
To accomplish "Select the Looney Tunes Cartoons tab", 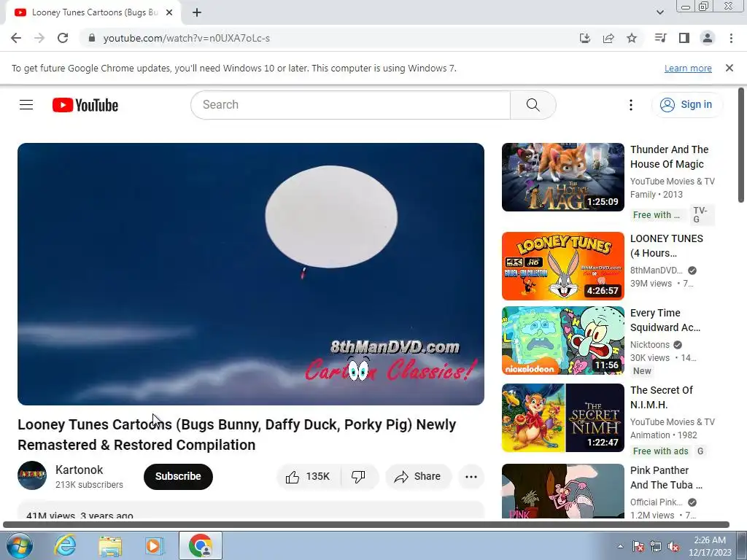I will click(93, 12).
